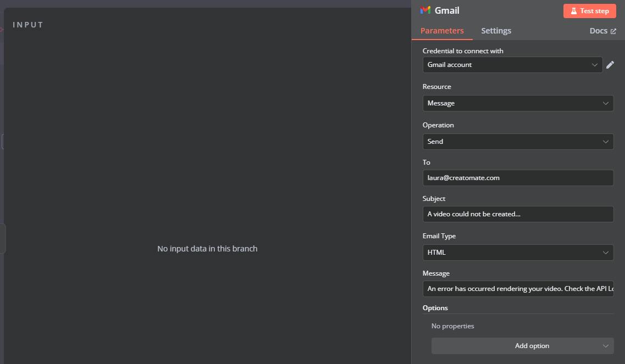The image size is (625, 364).
Task: Edit Gmail credential with pencil icon
Action: coord(610,65)
